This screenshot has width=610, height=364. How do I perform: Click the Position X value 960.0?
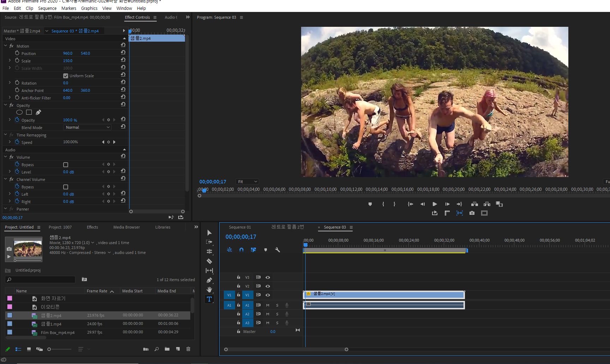tap(67, 53)
